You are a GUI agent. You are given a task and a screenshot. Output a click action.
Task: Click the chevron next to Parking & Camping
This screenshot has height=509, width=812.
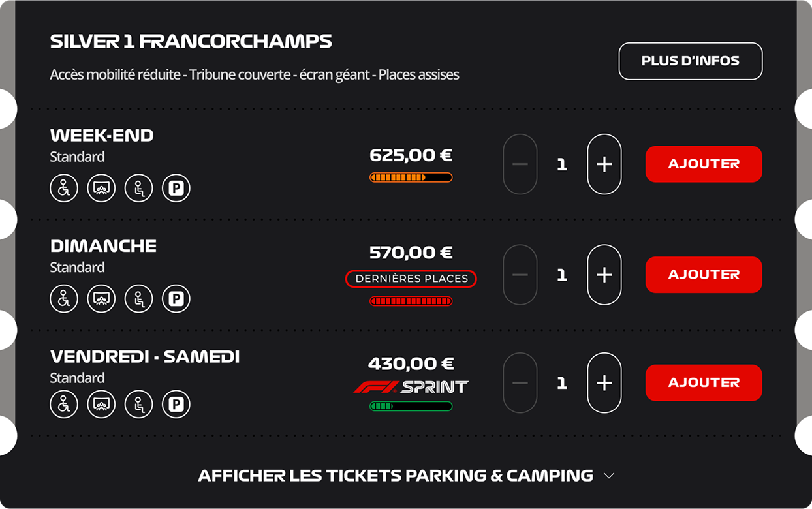(609, 476)
